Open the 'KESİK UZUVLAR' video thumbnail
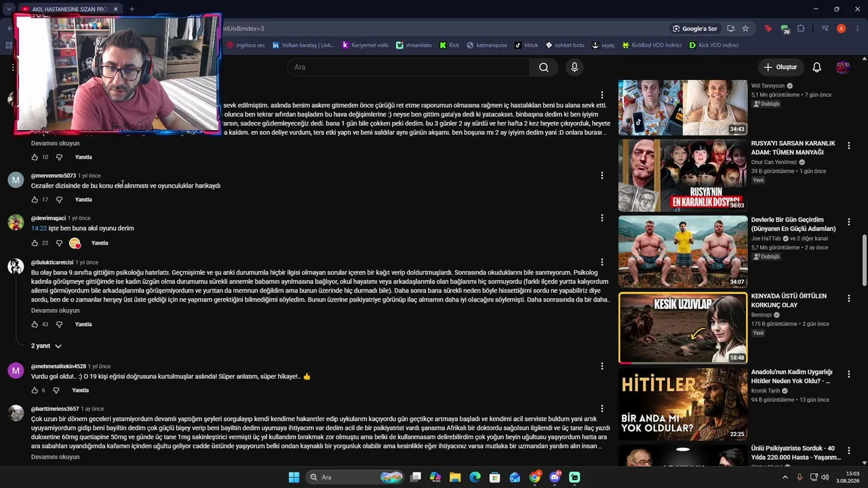 point(683,328)
